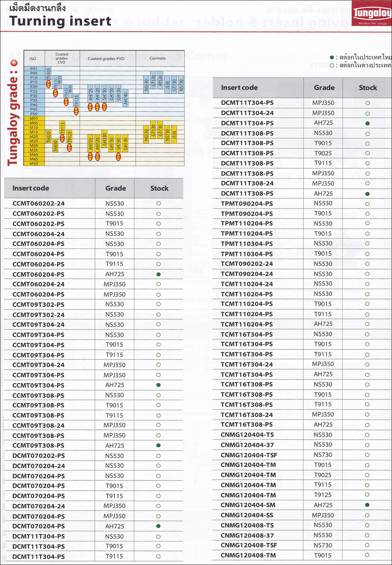Image resolution: width=392 pixels, height=565 pixels.
Task: Click the insert code CNMG120408-TS
Action: click(x=248, y=525)
